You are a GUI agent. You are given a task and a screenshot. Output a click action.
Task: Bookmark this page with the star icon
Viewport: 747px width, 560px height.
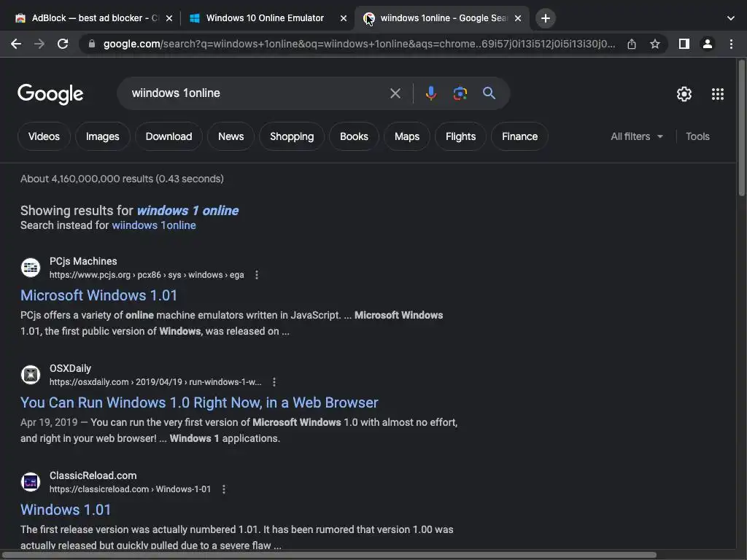click(x=655, y=44)
